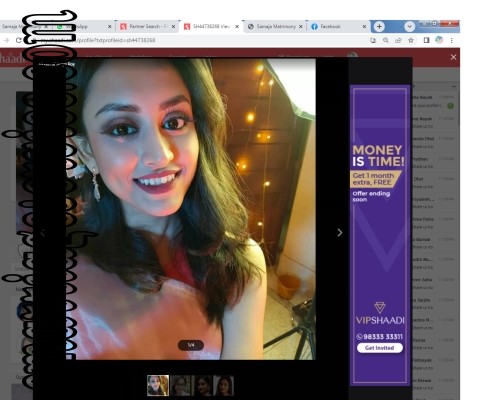This screenshot has height=400, width=500.
Task: Go to next photo with right chevron
Action: click(x=340, y=233)
